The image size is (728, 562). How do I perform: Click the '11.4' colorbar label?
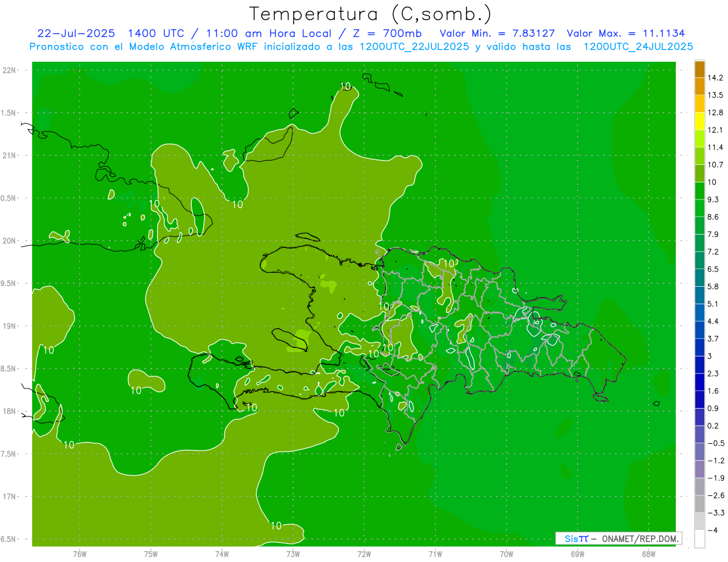715,147
